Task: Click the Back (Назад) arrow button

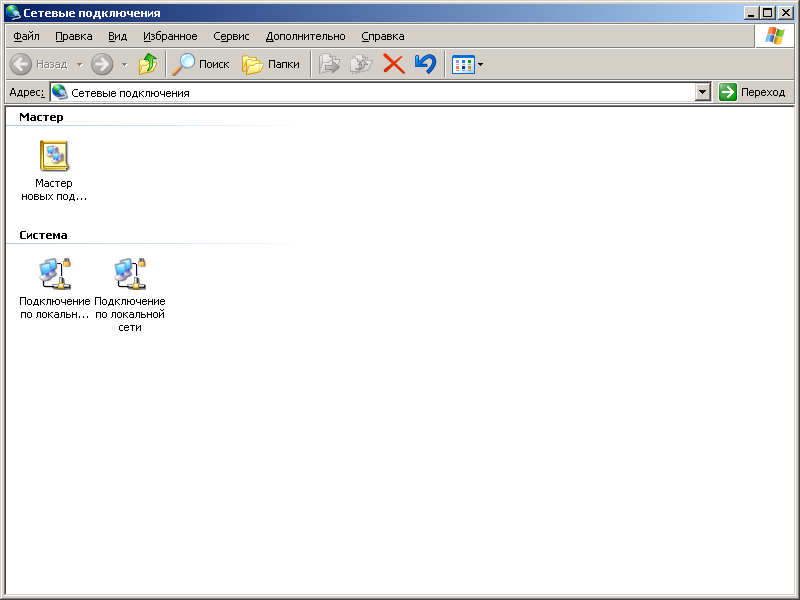Action: [39, 64]
